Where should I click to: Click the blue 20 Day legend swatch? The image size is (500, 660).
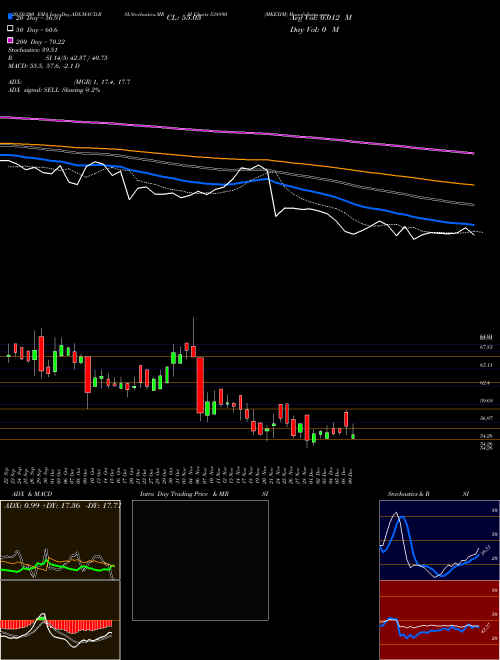tap(10, 16)
